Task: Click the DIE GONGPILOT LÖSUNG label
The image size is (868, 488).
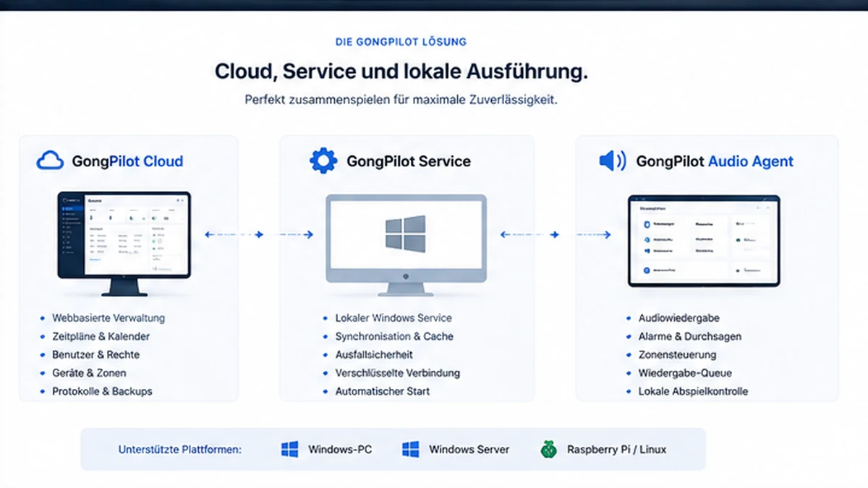Action: click(401, 42)
